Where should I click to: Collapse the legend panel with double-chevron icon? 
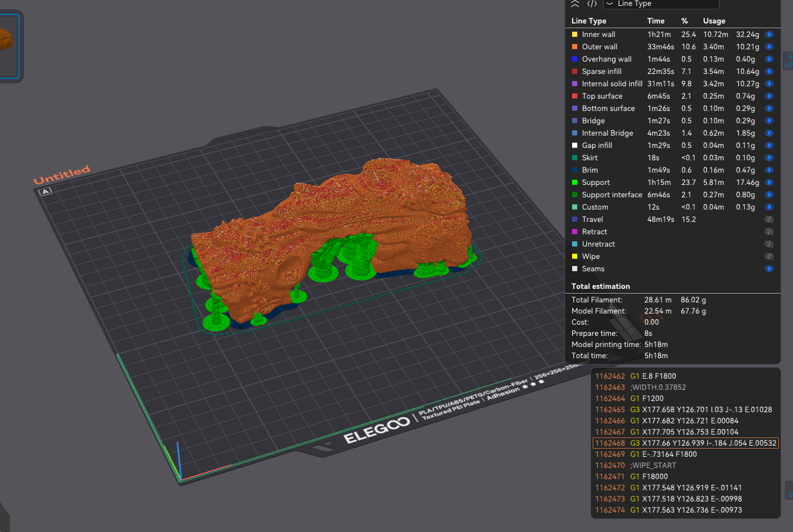coord(575,4)
